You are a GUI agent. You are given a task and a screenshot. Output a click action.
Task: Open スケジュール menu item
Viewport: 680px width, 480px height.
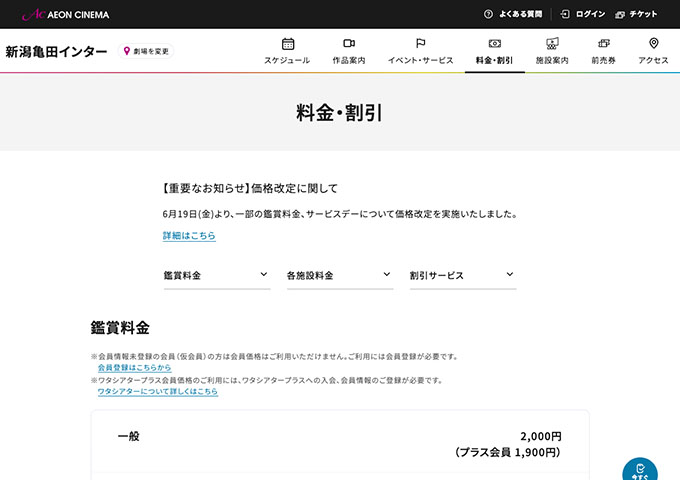pos(287,60)
